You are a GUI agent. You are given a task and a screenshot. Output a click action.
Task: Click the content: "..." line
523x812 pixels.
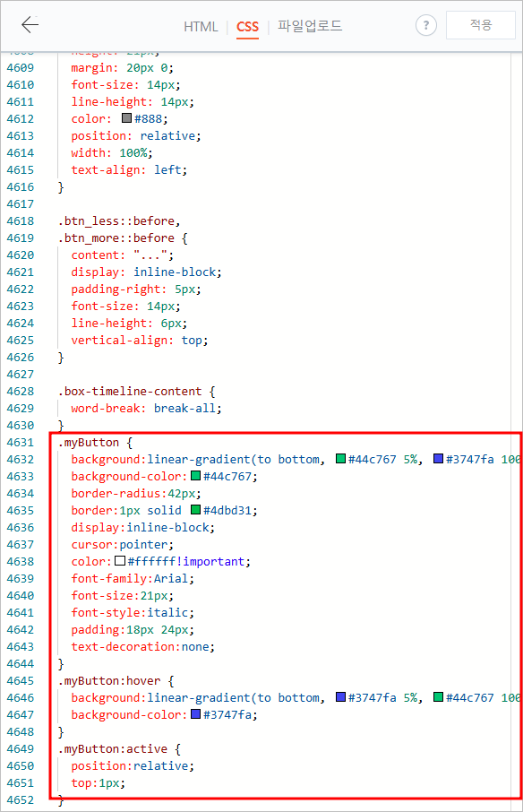tap(123, 255)
